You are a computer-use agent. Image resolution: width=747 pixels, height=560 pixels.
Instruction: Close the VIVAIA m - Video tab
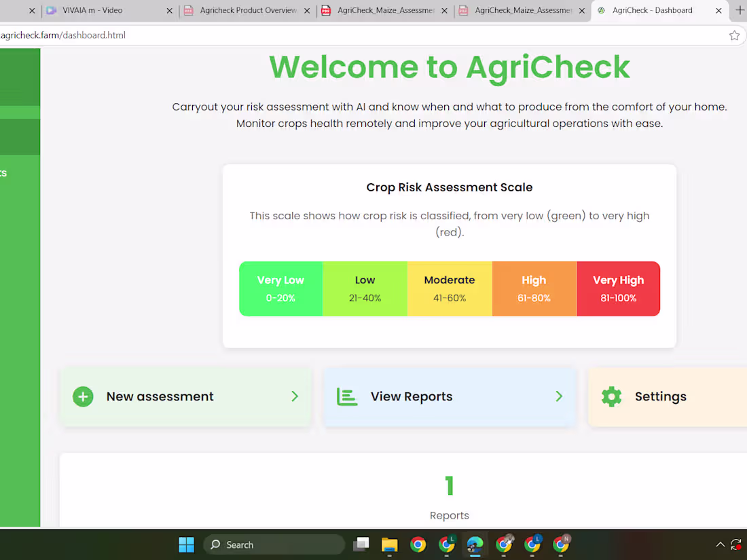[169, 10]
